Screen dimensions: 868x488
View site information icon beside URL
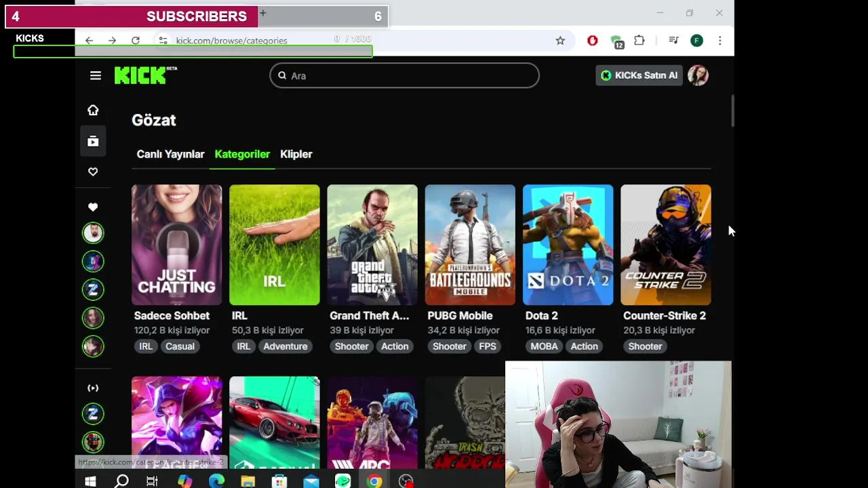[163, 41]
